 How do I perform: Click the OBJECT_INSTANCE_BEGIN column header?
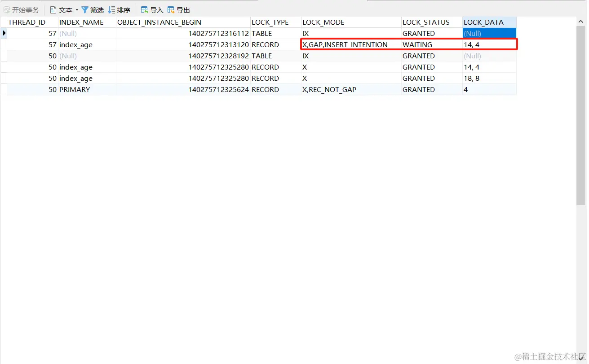[x=183, y=22]
